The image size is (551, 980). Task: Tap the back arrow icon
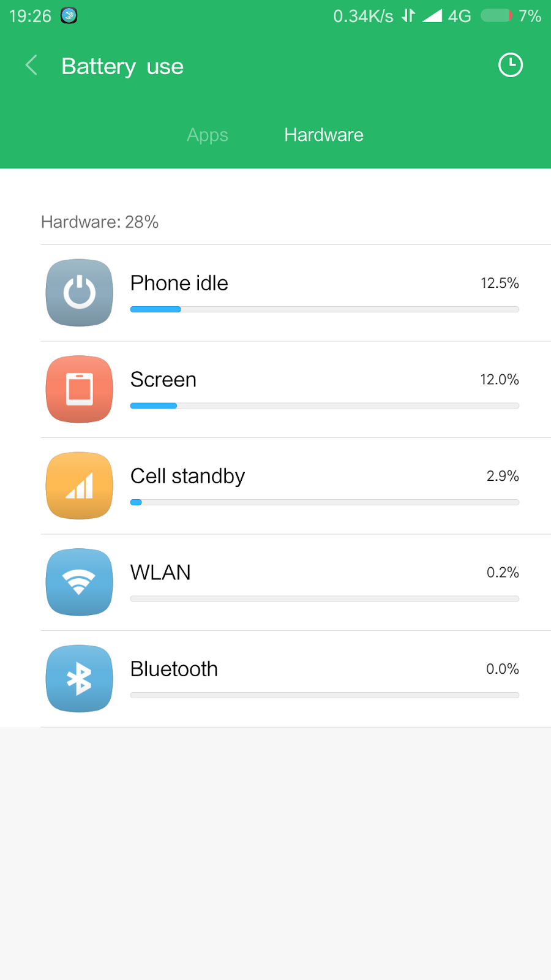coord(32,65)
